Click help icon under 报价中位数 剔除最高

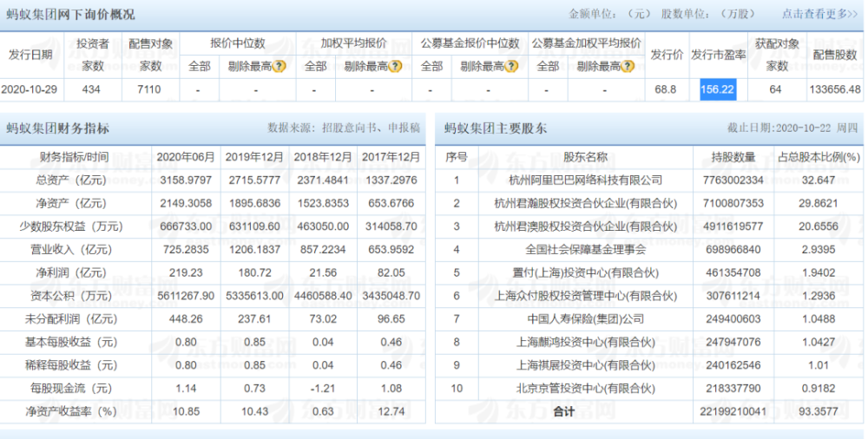tap(279, 67)
